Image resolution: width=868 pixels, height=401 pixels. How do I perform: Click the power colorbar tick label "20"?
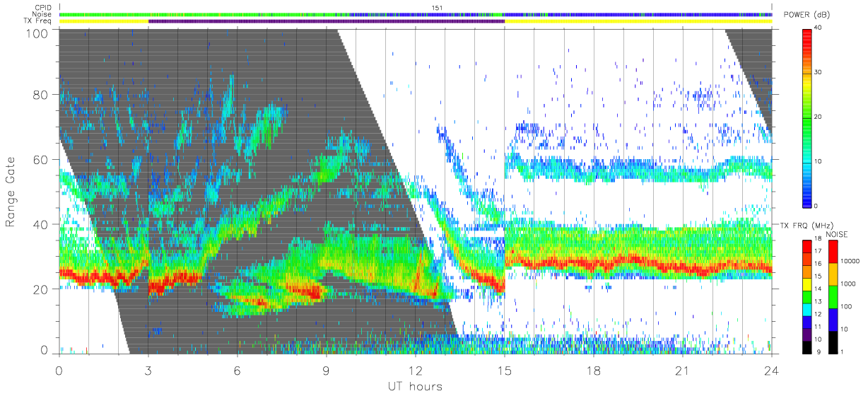819,117
